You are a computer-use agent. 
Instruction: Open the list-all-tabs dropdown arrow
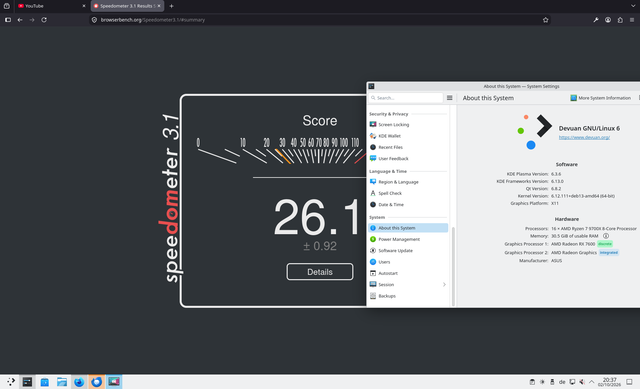633,6
